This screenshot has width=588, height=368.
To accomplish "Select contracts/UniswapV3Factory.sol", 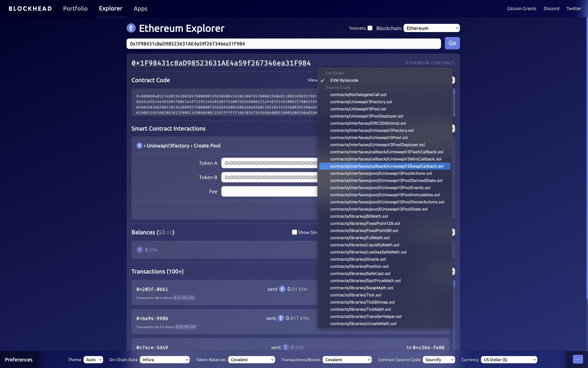I will coord(385,102).
